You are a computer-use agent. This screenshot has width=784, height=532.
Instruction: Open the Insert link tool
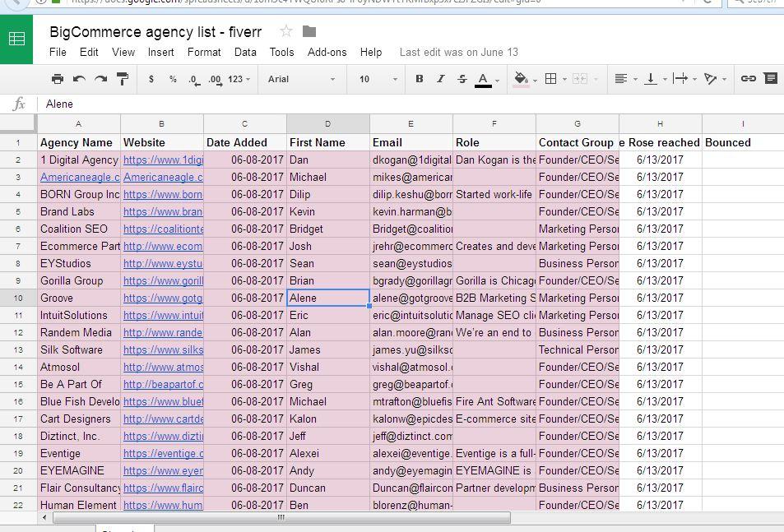pyautogui.click(x=747, y=78)
